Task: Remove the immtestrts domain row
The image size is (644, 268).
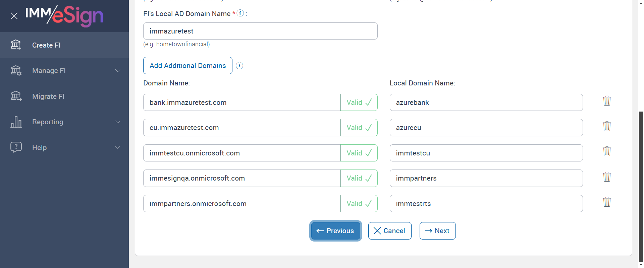Action: [607, 202]
